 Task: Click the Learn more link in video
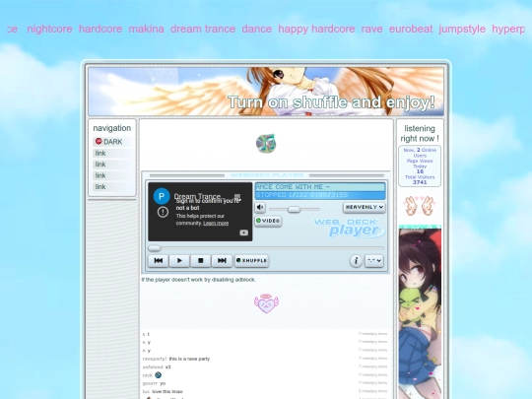pos(216,224)
